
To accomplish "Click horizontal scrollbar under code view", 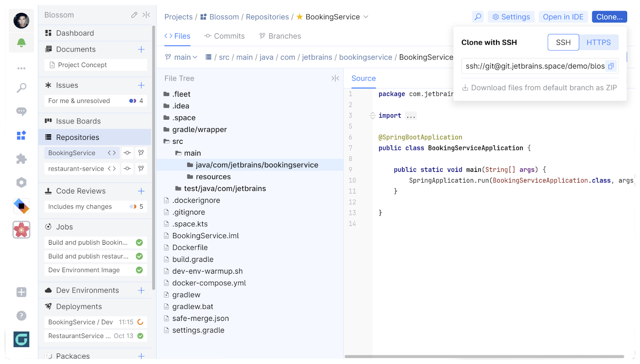I will [x=484, y=356].
